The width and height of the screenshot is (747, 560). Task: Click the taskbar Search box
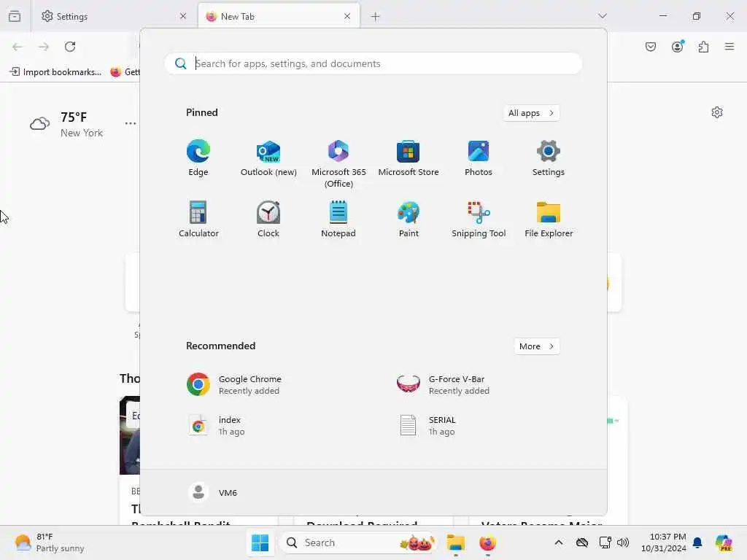pos(357,542)
